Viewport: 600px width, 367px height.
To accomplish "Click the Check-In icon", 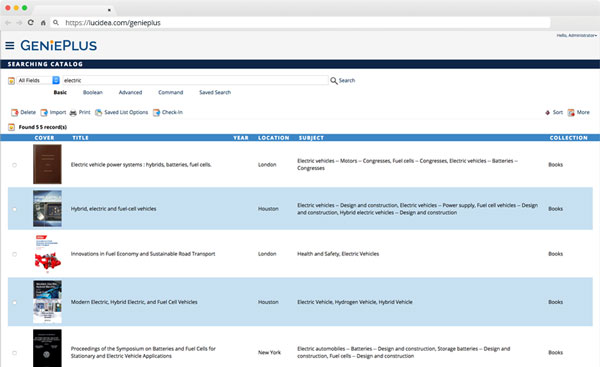I will click(156, 112).
